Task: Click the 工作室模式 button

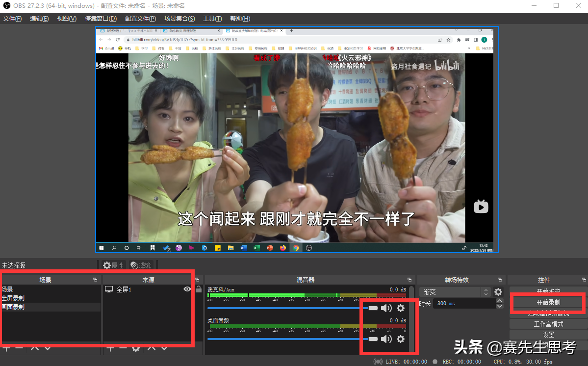Action: click(548, 324)
